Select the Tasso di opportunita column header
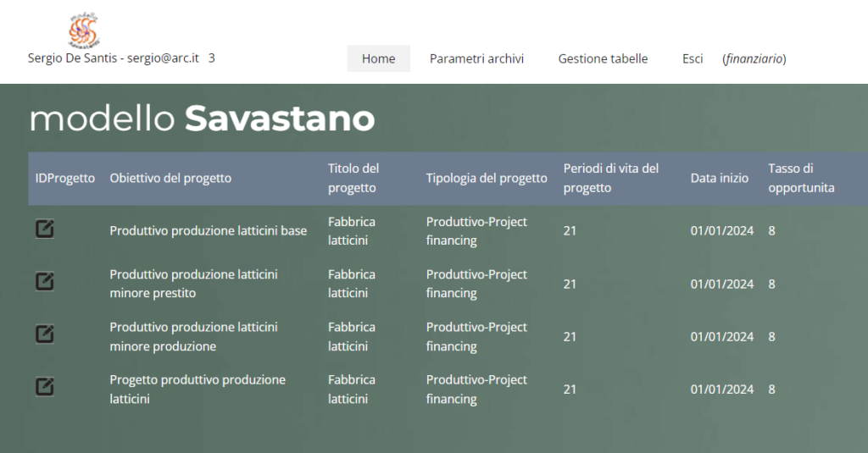Screen dimensions: 868x453 click(801, 178)
